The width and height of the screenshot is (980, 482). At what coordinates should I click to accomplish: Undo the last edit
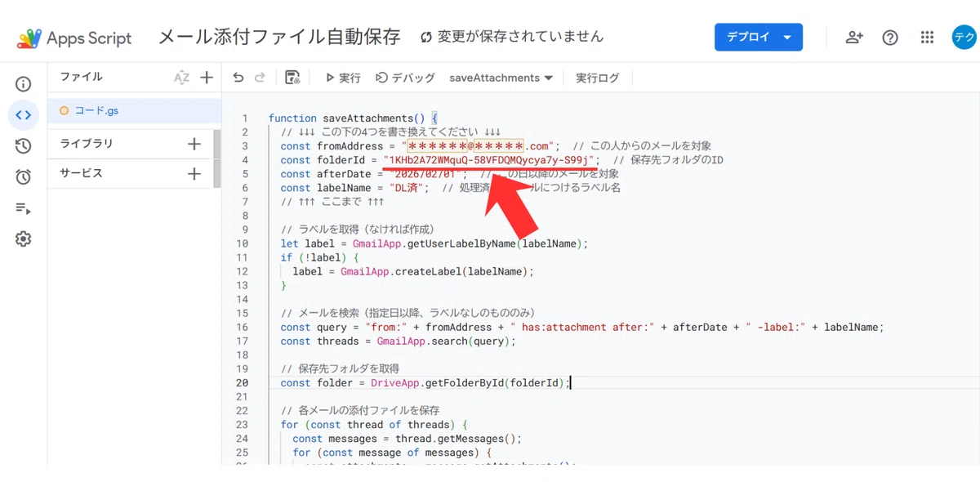pos(238,78)
